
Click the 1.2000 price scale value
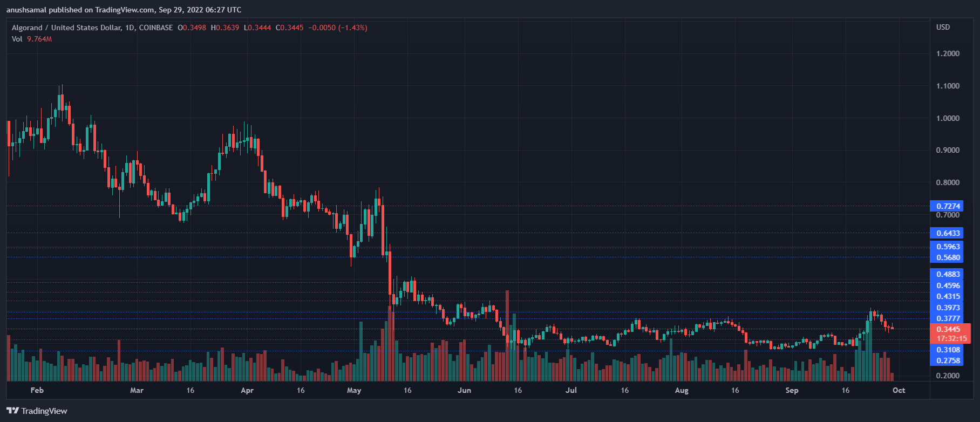click(948, 53)
